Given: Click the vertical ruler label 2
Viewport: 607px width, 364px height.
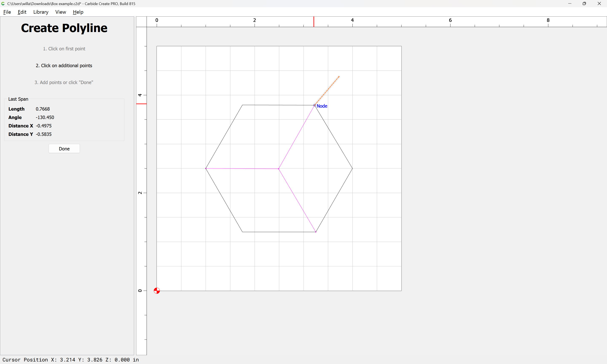Looking at the screenshot, I should pos(140,193).
